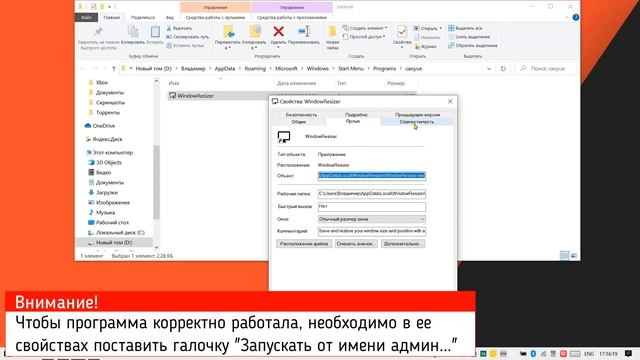
Task: Click Select all (Выделить все) in ribbon
Action: click(465, 28)
